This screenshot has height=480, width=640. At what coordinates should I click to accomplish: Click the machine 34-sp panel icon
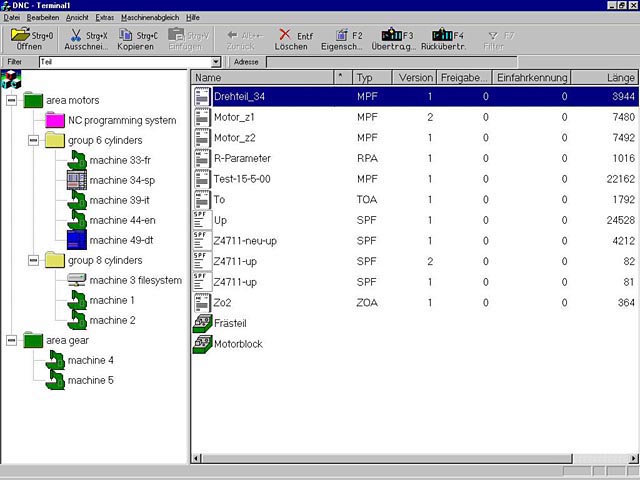click(77, 180)
